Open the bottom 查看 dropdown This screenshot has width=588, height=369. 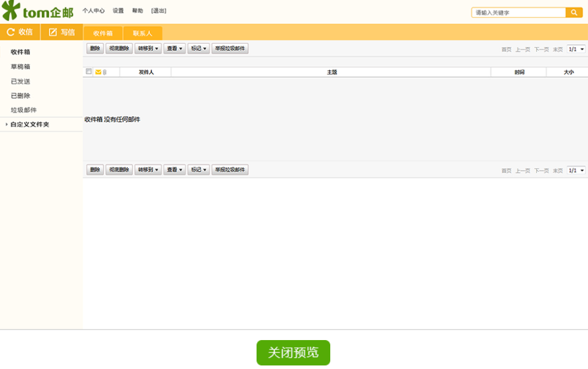pyautogui.click(x=175, y=169)
